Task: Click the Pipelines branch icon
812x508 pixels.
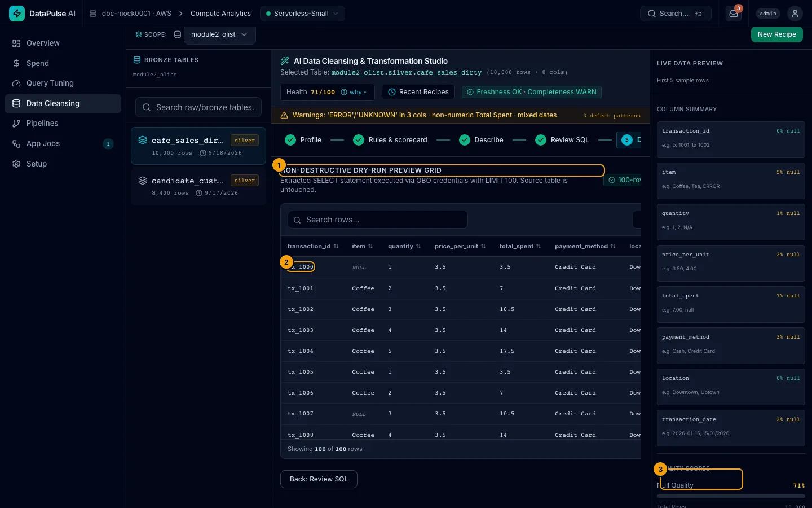Action: click(x=16, y=124)
